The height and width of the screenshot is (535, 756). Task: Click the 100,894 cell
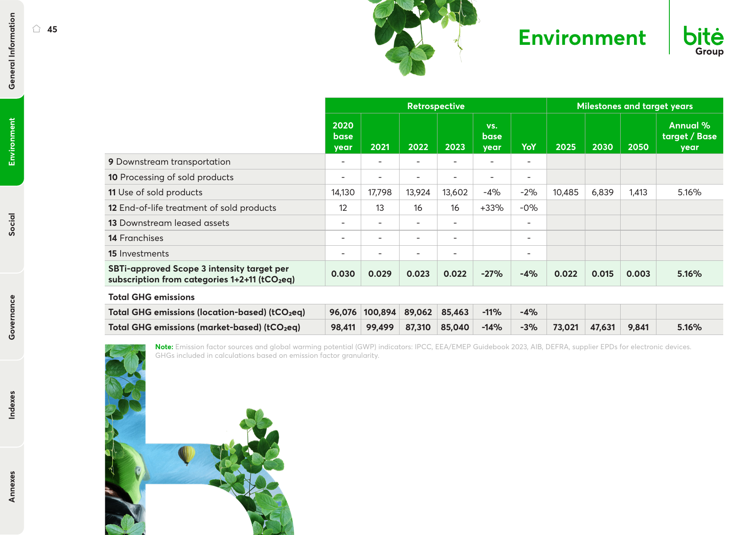point(380,312)
